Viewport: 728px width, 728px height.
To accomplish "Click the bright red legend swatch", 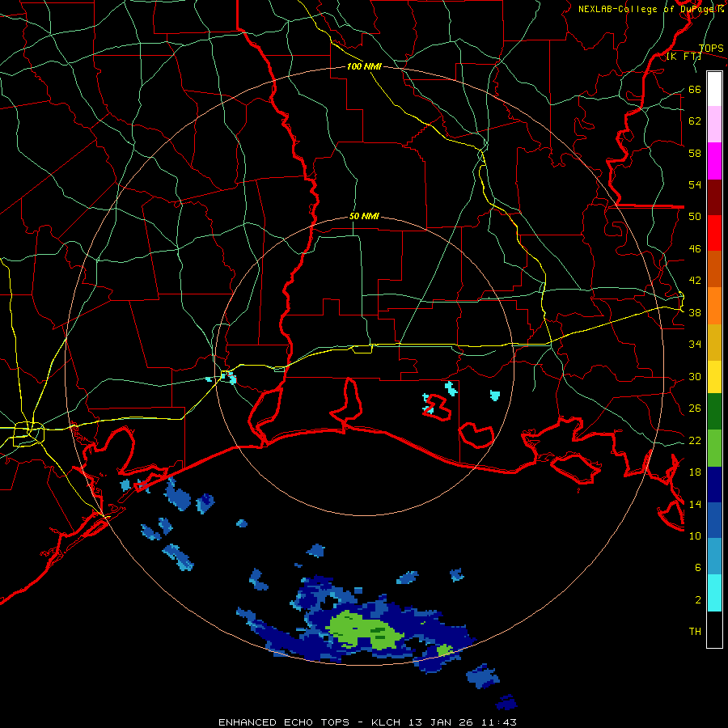I will [x=714, y=233].
